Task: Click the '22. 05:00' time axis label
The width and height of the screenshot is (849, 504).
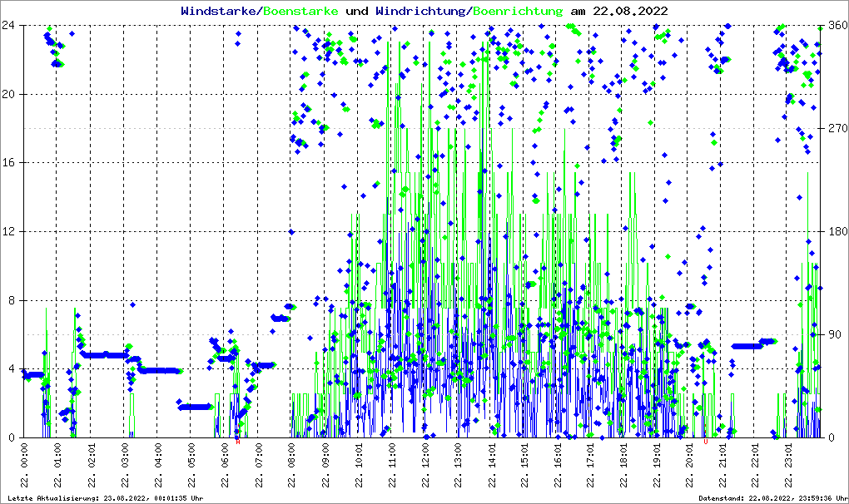Action: tap(191, 465)
